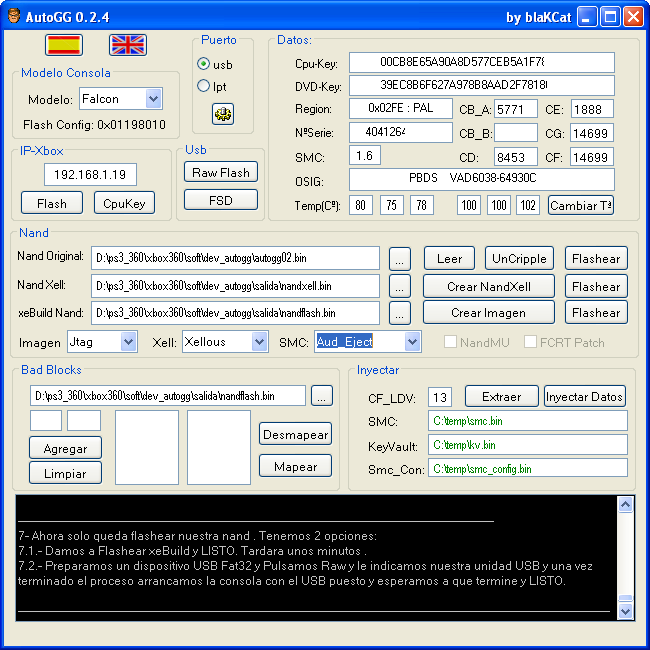The height and width of the screenshot is (650, 650).
Task: Click the Crear Imagen button
Action: pyautogui.click(x=489, y=313)
